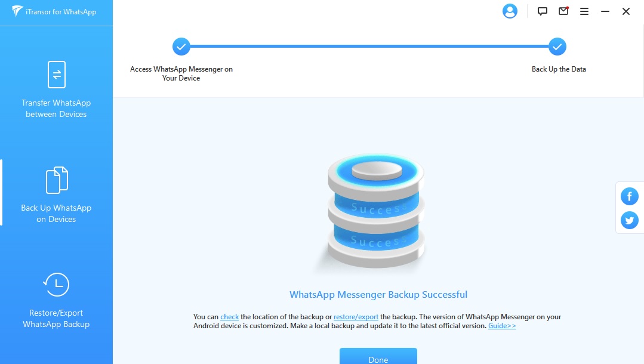Click the Back Up the Data checkmark
This screenshot has height=364, width=644.
[x=557, y=47]
